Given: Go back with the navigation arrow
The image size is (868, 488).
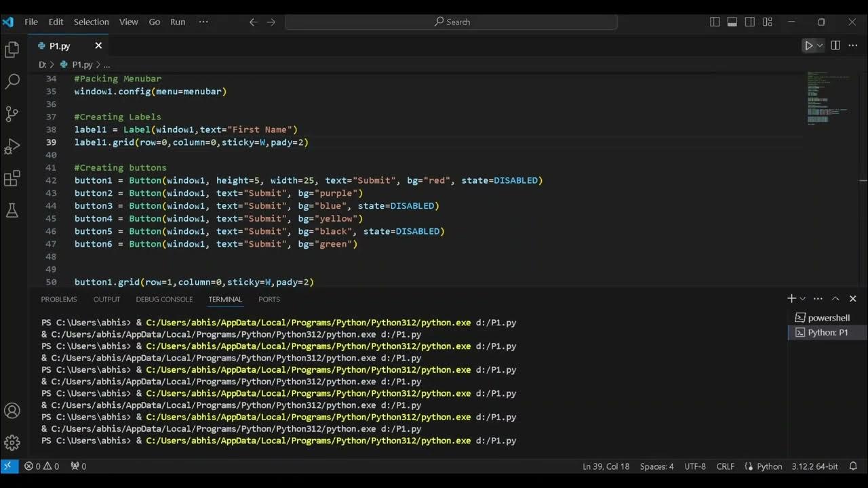Looking at the screenshot, I should (x=254, y=22).
